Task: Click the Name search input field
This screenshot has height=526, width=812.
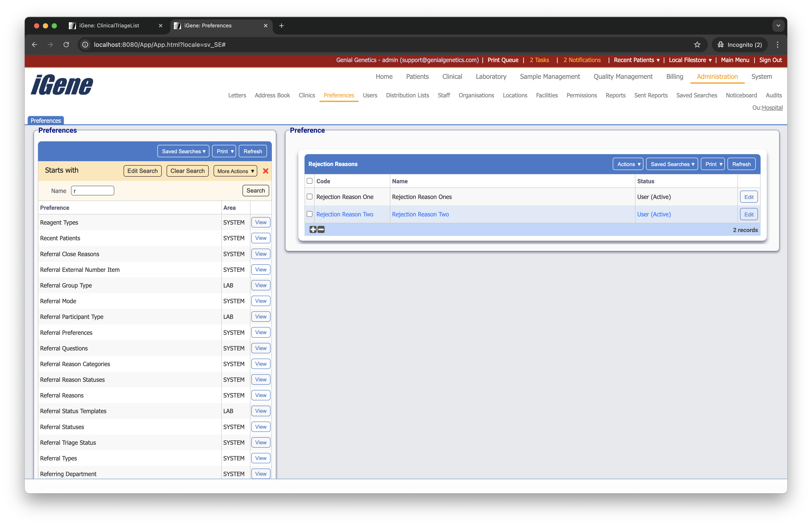Action: pos(92,191)
